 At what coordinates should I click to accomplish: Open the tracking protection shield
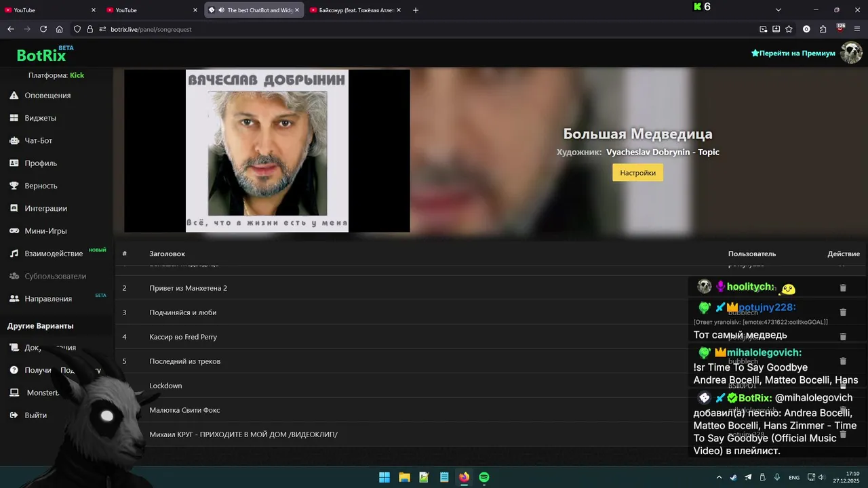77,29
